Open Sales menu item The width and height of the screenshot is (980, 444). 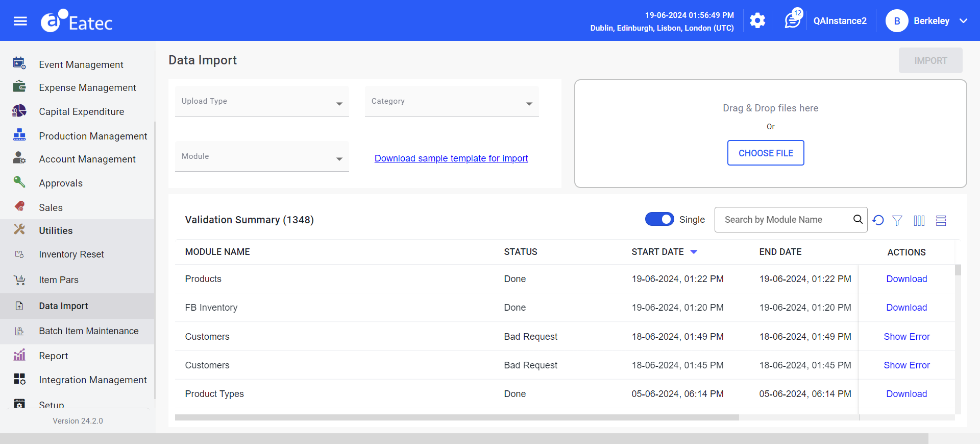51,207
